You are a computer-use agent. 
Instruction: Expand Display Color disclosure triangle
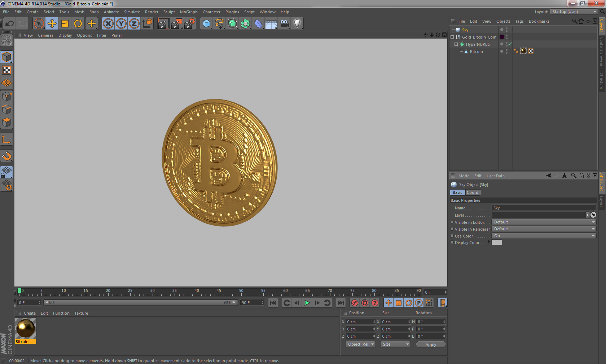click(489, 242)
